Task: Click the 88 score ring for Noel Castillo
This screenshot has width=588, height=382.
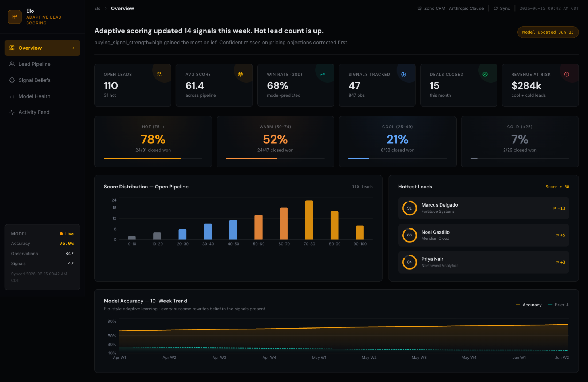Action: [x=410, y=235]
